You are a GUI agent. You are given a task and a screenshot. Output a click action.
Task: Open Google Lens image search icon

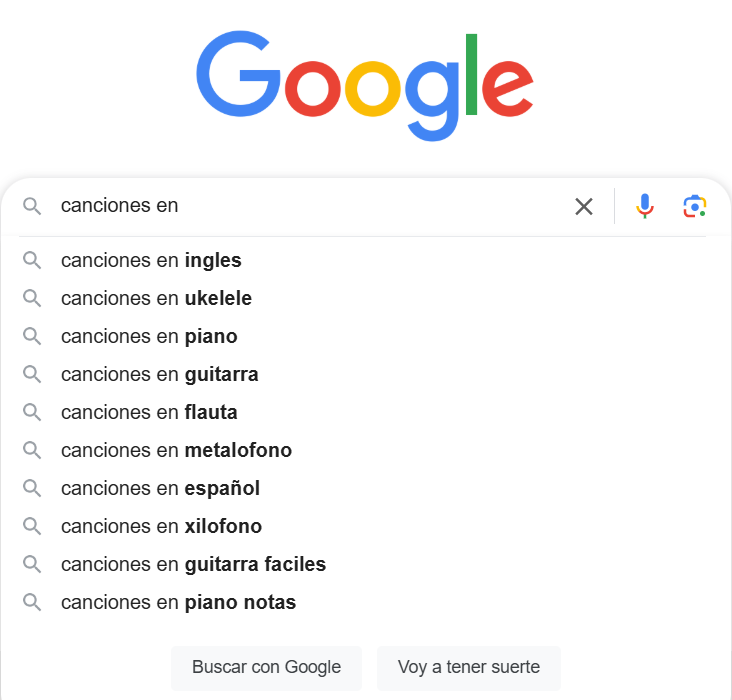coord(695,206)
